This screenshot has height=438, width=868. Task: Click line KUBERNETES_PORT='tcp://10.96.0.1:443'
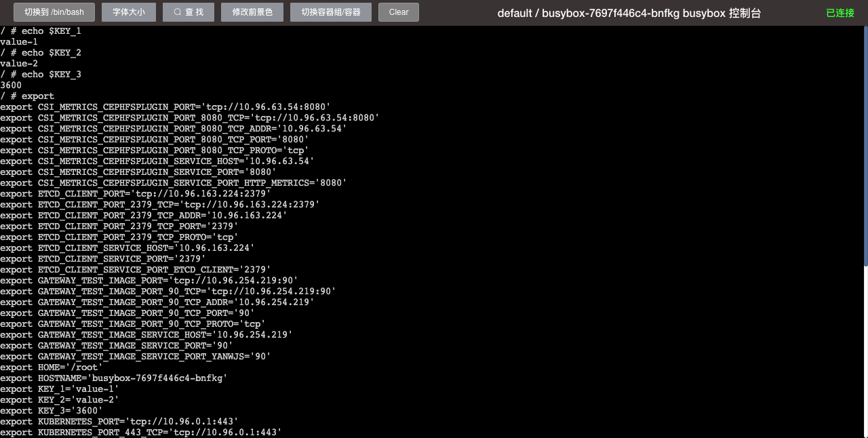119,422
